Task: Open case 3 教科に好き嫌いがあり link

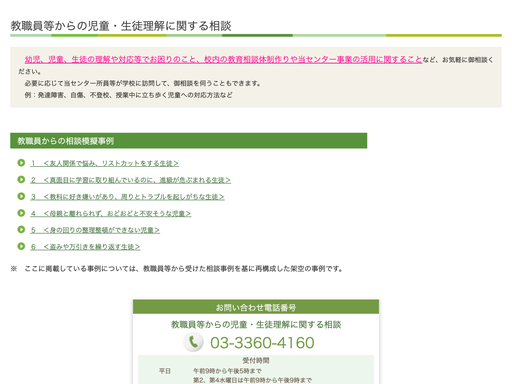Action: (127, 197)
